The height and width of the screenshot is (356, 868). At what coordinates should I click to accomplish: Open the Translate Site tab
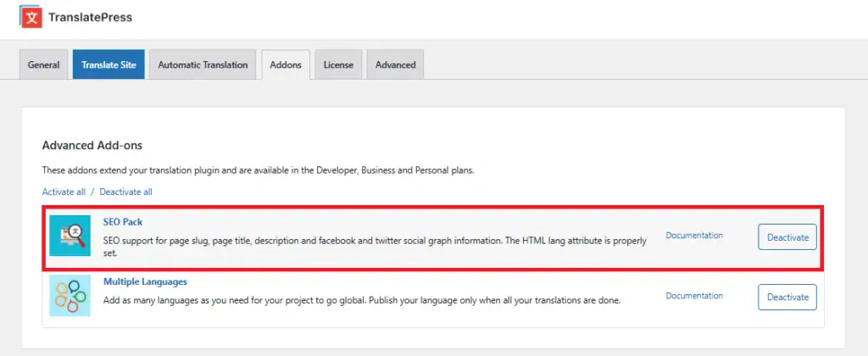click(108, 64)
